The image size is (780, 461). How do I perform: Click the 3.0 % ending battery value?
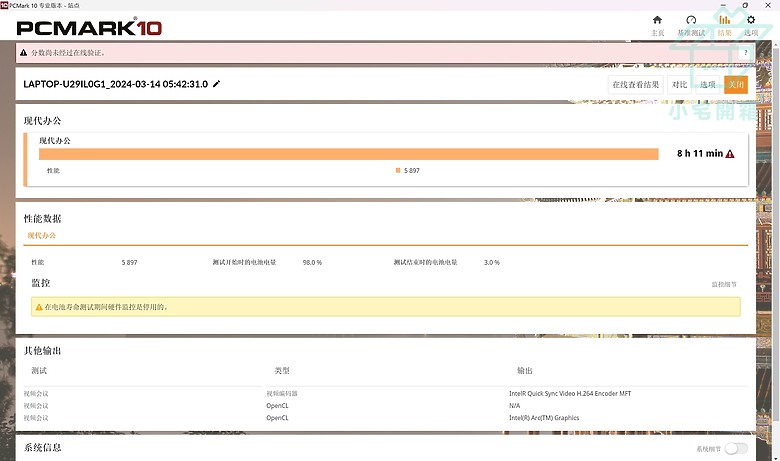point(491,262)
